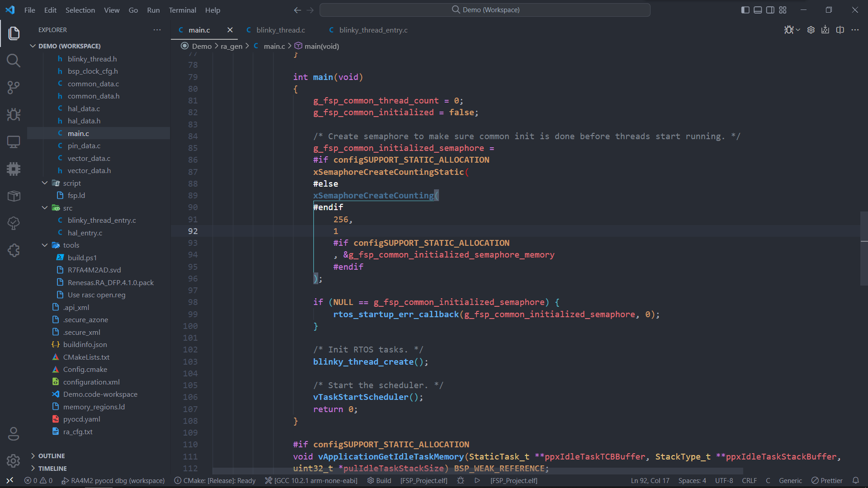Collapse the tools folder
Screen dimensions: 868x488
(44, 245)
